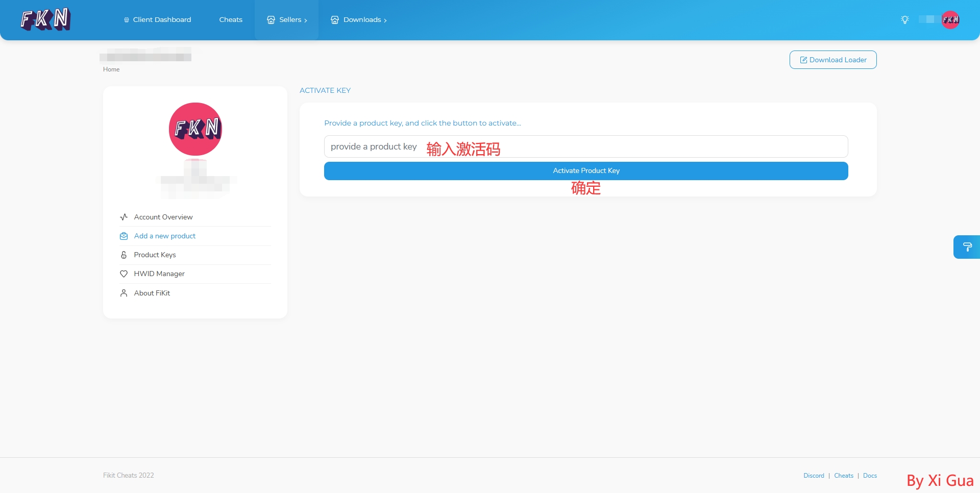Open the floating paint roller customizer
The height and width of the screenshot is (493, 980).
pyautogui.click(x=967, y=247)
